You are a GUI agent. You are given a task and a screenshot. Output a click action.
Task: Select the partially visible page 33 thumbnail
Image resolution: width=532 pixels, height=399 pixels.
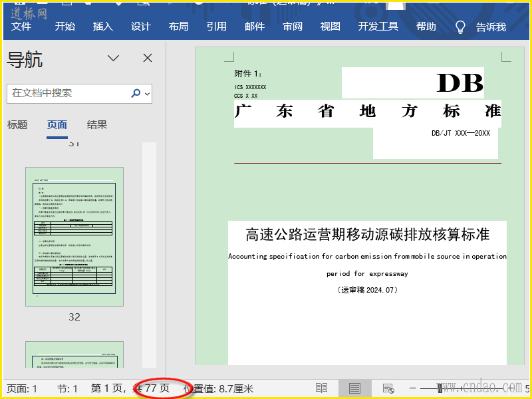point(74,354)
